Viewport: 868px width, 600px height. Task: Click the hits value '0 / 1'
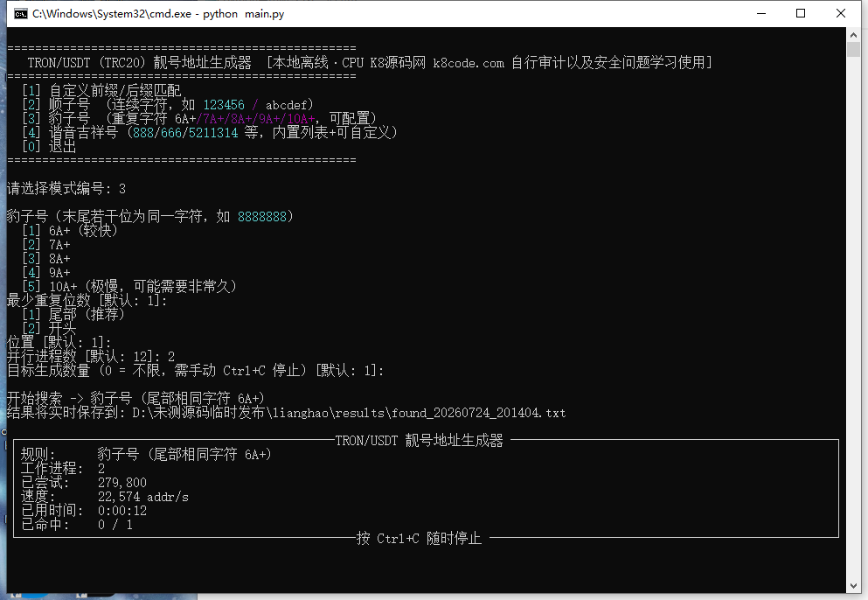coord(115,525)
